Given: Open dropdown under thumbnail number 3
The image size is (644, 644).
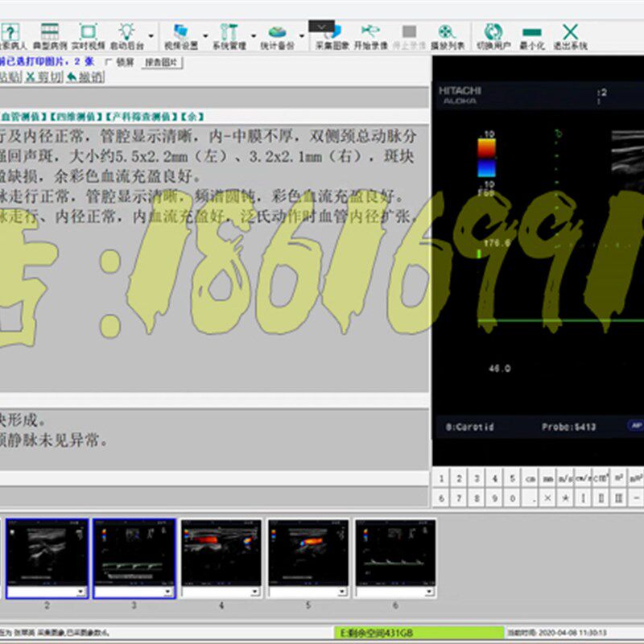Looking at the screenshot, I should tap(168, 592).
